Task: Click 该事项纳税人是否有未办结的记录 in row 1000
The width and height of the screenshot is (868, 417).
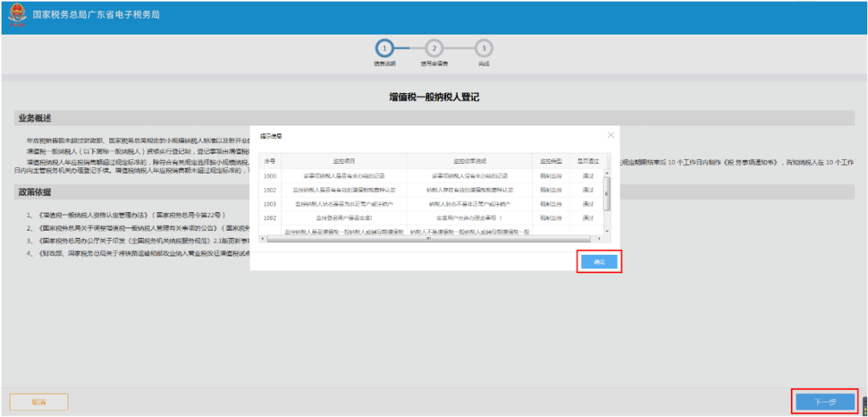Action: 344,176
